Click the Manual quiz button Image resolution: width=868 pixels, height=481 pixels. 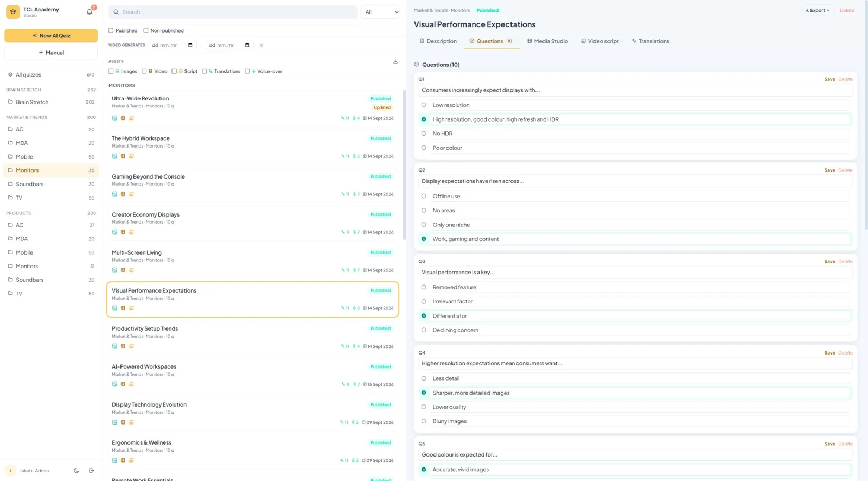click(51, 53)
